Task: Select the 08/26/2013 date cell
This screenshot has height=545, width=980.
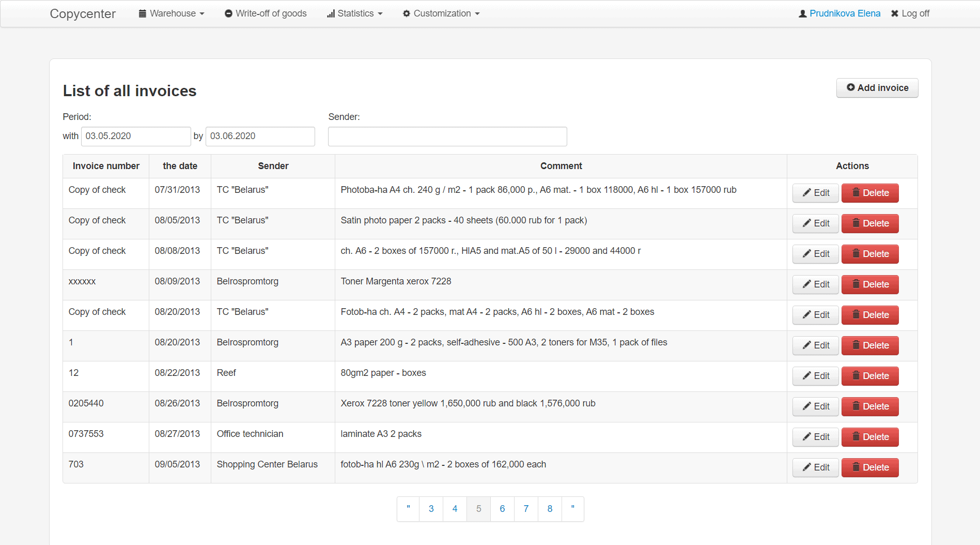Action: 180,407
